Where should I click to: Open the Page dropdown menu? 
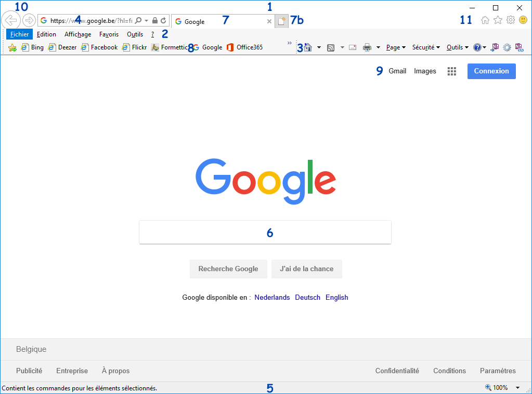click(x=396, y=47)
